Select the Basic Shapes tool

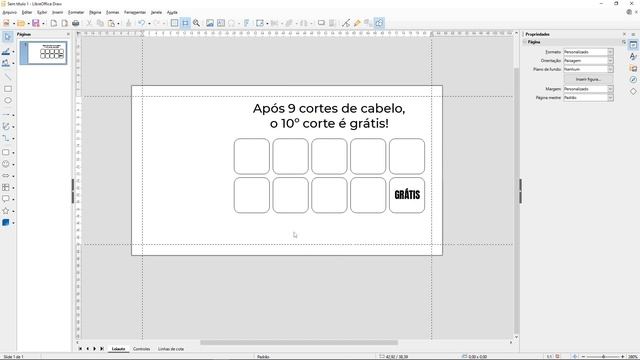tap(6, 152)
